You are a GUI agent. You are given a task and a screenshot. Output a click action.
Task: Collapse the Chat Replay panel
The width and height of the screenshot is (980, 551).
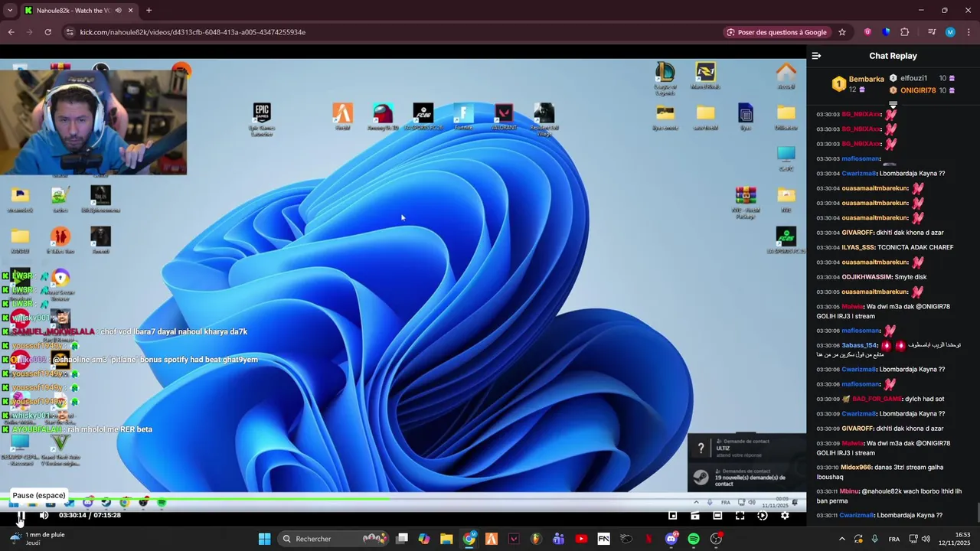pyautogui.click(x=816, y=56)
